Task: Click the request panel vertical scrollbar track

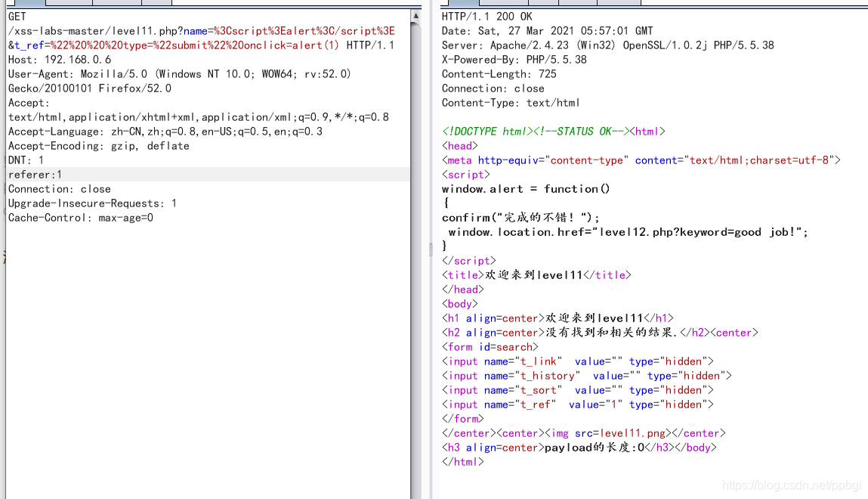Action: 415,260
